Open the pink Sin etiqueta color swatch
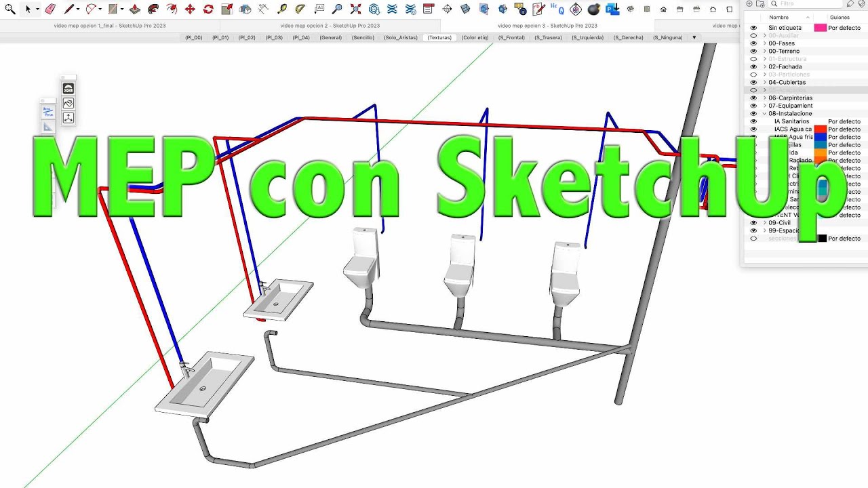Screen dimensions: 868x488 [x=820, y=28]
